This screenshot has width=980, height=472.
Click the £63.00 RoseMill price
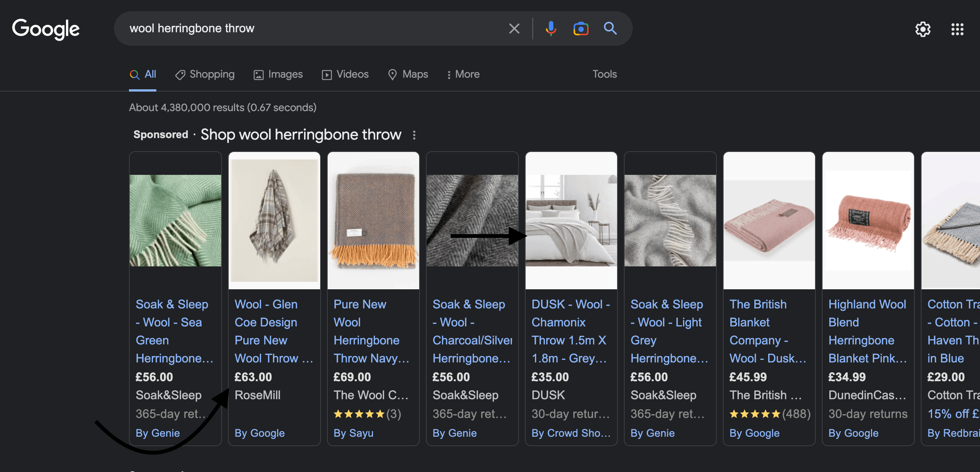[x=253, y=377]
